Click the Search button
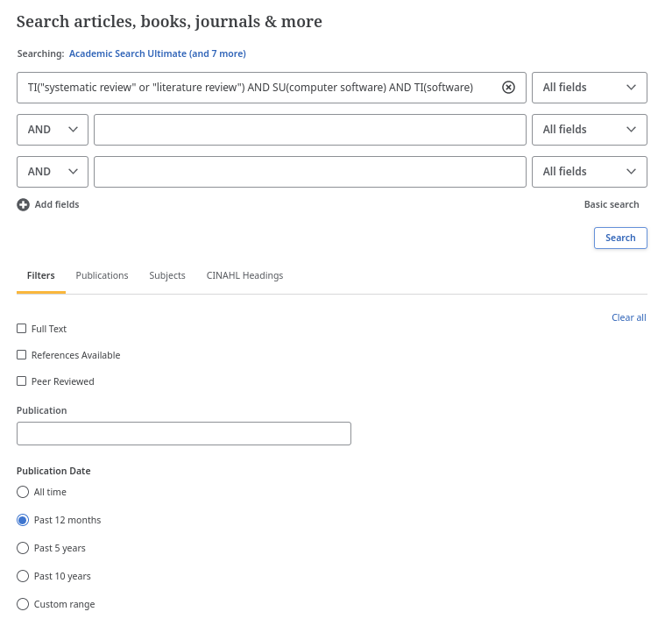This screenshot has width=672, height=626. 620,238
